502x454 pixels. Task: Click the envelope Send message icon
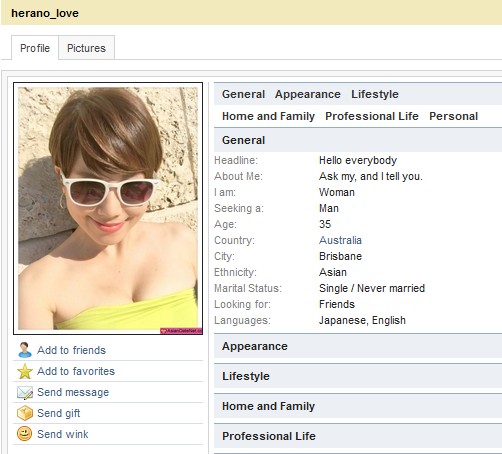[x=25, y=392]
